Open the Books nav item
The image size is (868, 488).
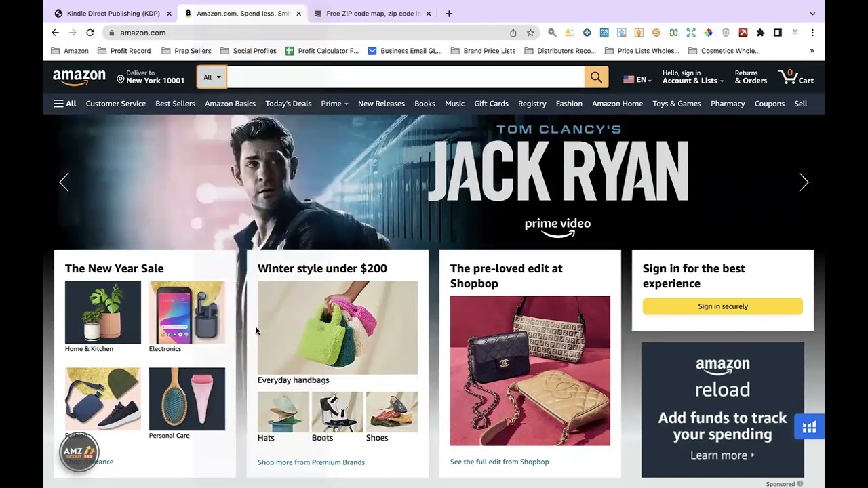coord(425,104)
